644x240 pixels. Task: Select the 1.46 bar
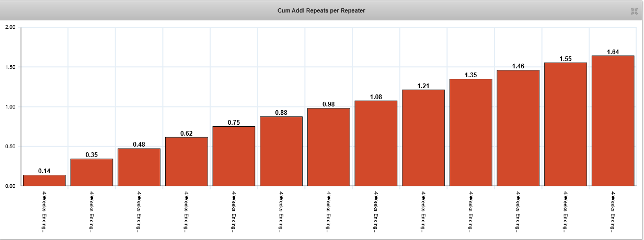[518, 128]
